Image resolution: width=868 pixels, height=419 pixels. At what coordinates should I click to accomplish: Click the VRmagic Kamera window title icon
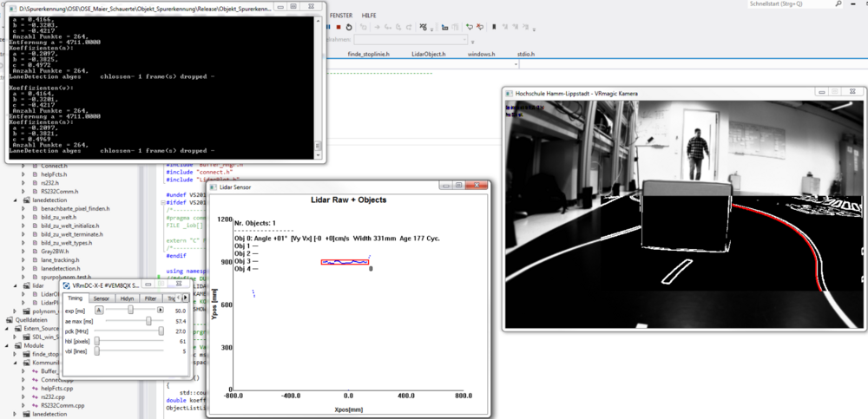point(510,92)
